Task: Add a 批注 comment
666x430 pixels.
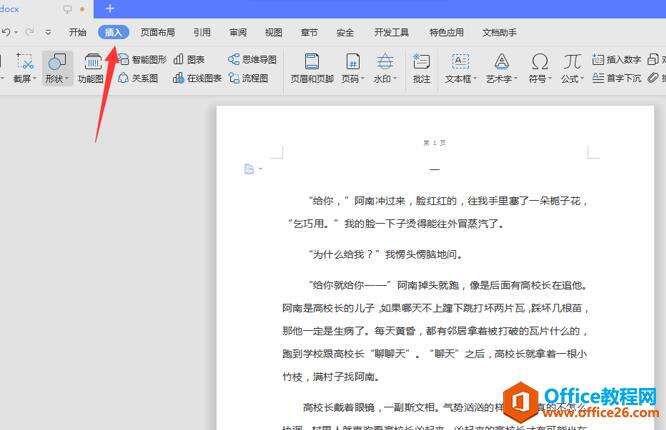Action: [x=422, y=67]
